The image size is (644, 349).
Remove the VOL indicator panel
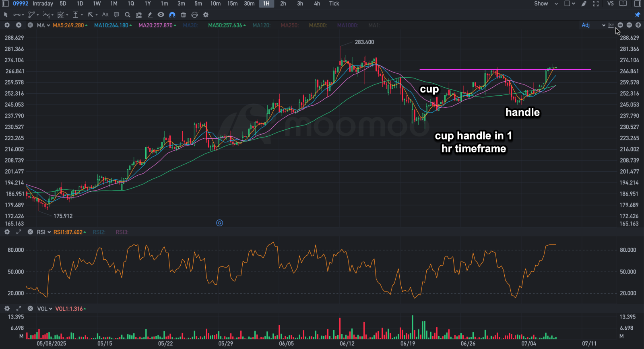click(30, 308)
